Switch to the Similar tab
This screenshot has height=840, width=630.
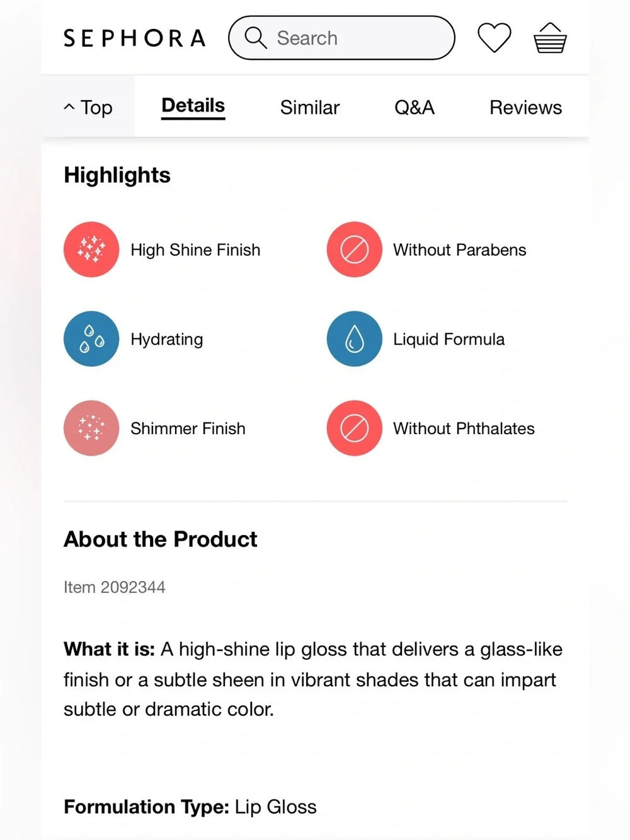(310, 108)
